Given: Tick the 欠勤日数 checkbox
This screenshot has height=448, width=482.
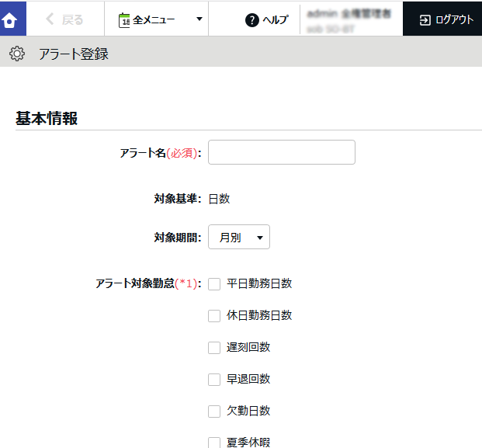Looking at the screenshot, I should (x=214, y=412).
